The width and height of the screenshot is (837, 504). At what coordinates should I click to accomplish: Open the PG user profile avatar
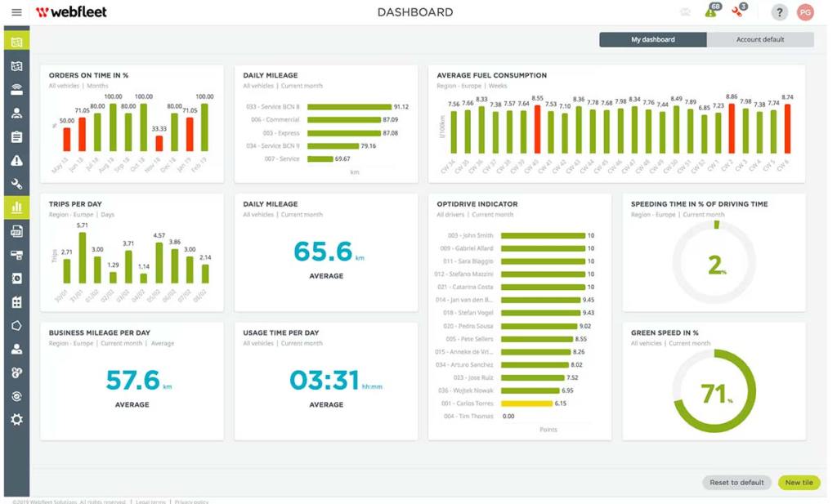point(805,12)
